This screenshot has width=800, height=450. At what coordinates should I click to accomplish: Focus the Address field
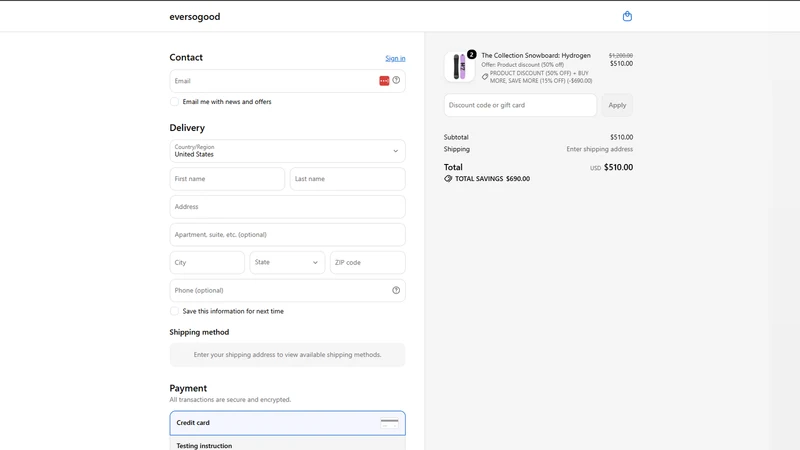coord(287,207)
